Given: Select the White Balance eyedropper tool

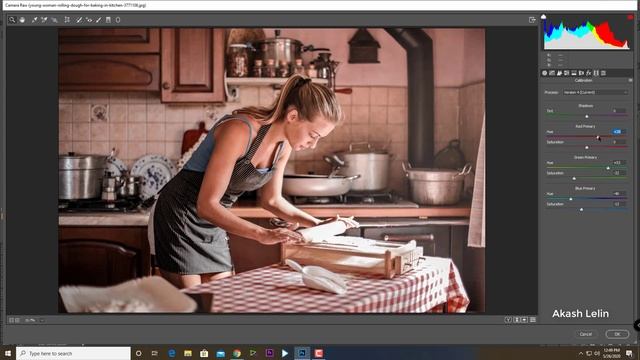Looking at the screenshot, I should pyautogui.click(x=34, y=20).
